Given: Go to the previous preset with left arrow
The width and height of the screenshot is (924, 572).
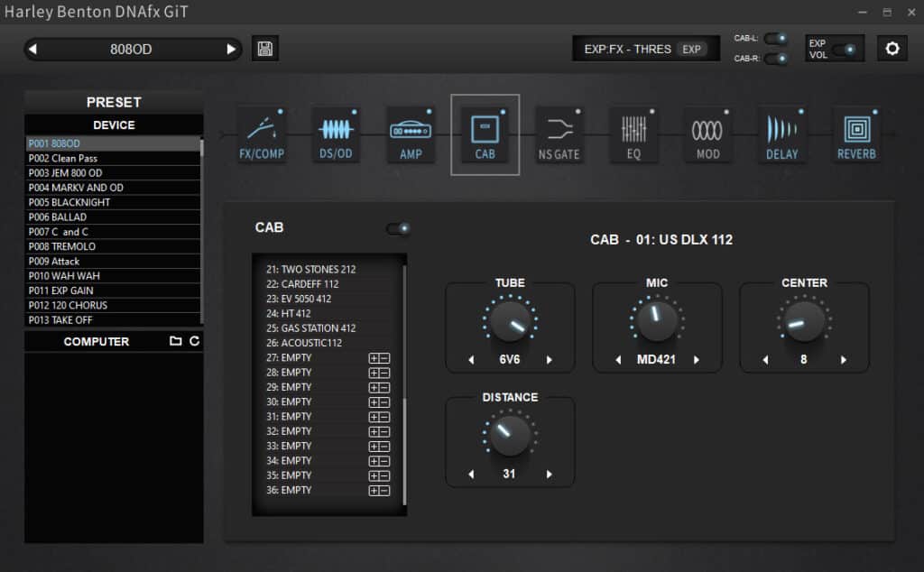Looking at the screenshot, I should (33, 49).
